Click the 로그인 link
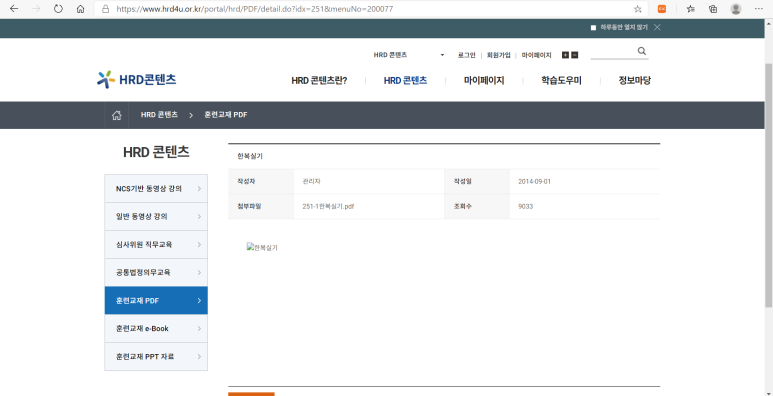The width and height of the screenshot is (773, 396). click(466, 55)
